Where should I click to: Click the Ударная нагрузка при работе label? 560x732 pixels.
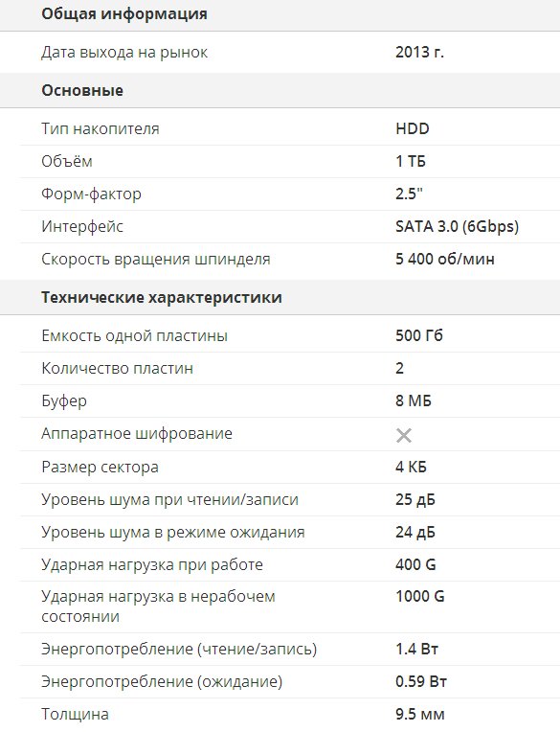pyautogui.click(x=152, y=565)
